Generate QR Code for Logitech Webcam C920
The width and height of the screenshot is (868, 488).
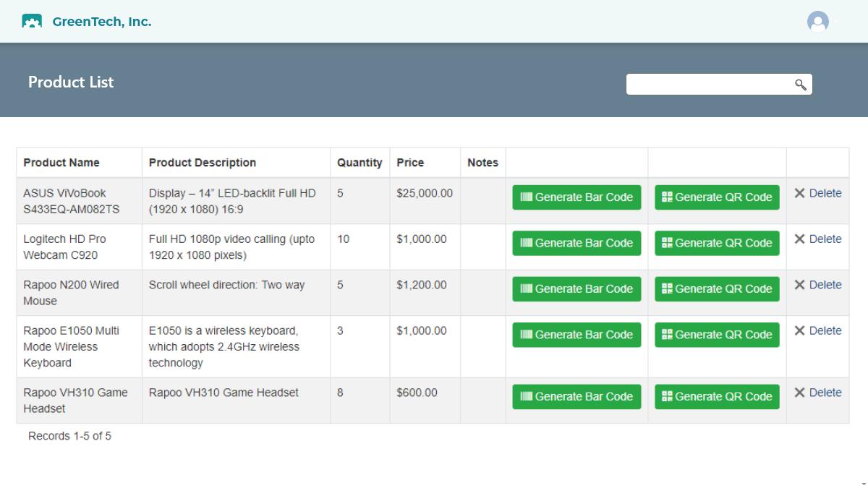click(717, 243)
